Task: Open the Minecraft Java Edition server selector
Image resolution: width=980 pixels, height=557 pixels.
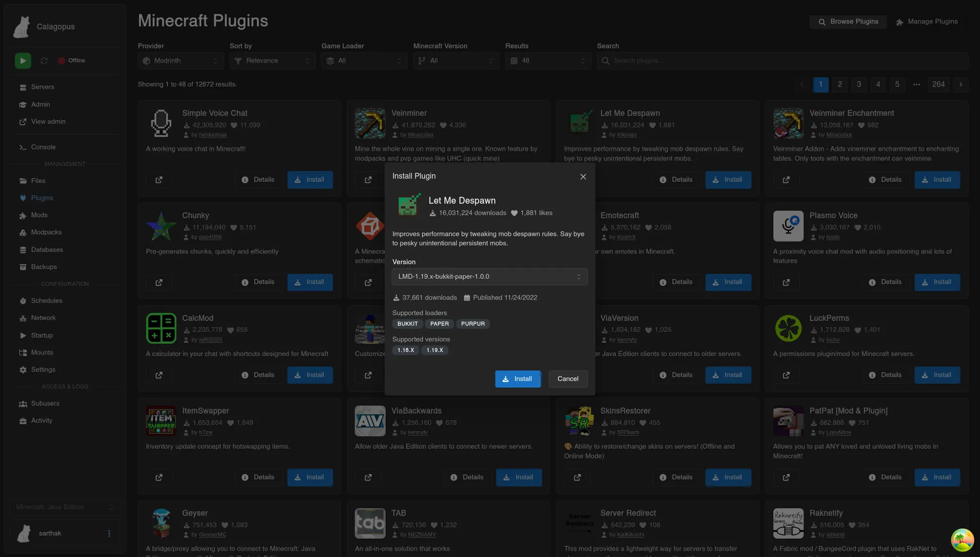Action: [x=65, y=507]
